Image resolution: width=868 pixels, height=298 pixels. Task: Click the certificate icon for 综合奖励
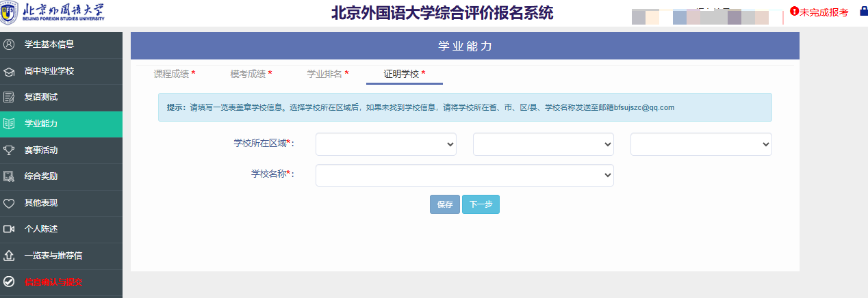click(9, 176)
